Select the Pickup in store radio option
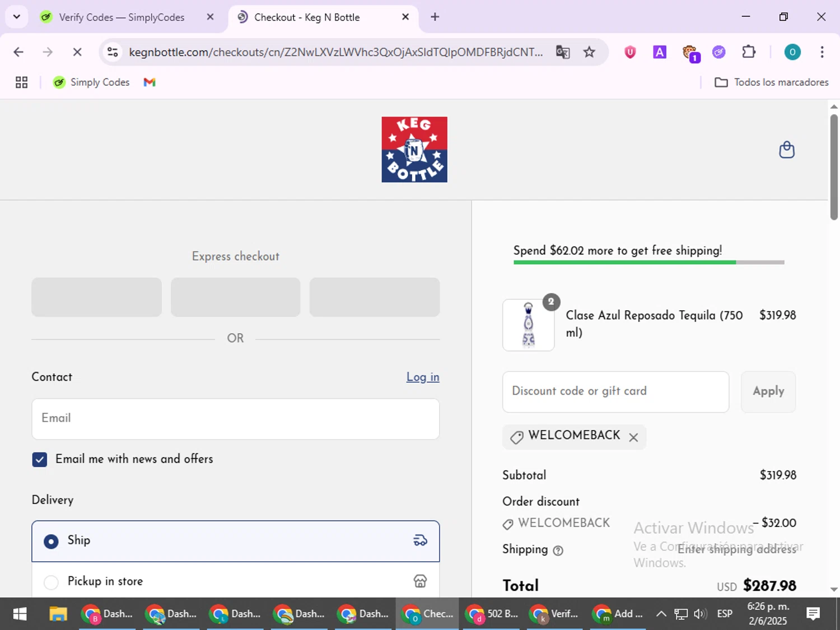The height and width of the screenshot is (630, 840). pos(51,582)
